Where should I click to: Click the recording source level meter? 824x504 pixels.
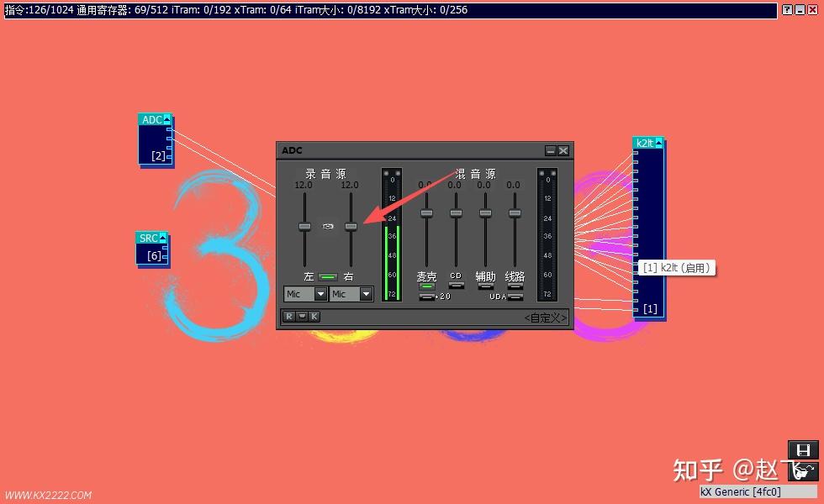pos(392,234)
